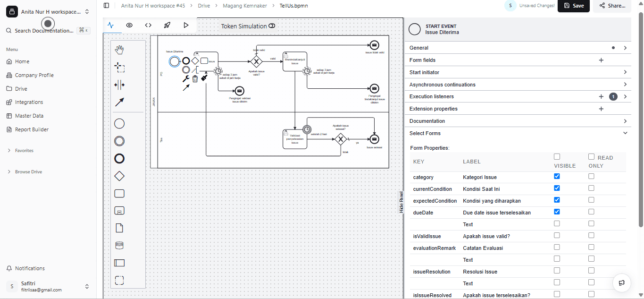This screenshot has width=644, height=299.
Task: Click the rocket deploy icon
Action: click(x=167, y=25)
